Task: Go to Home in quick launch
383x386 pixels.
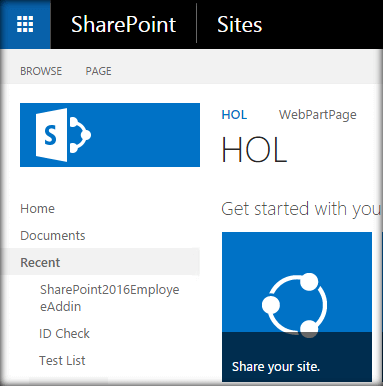Action: tap(37, 209)
